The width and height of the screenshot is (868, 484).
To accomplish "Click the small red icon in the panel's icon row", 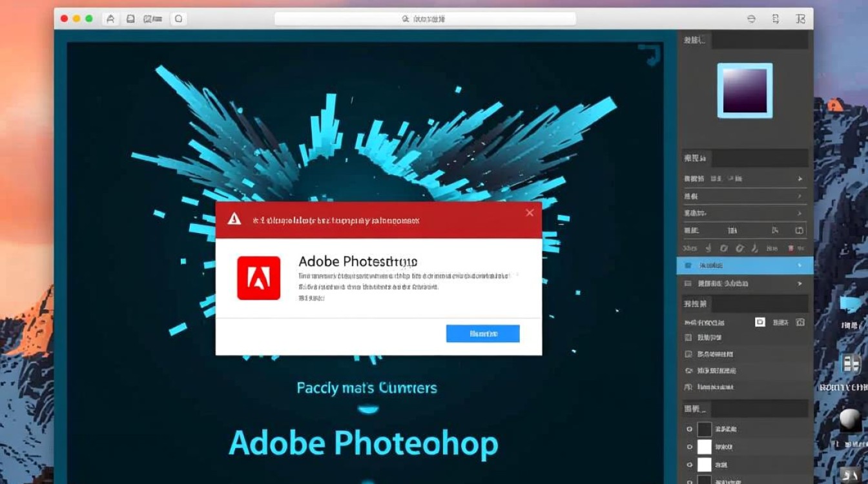I will point(790,248).
